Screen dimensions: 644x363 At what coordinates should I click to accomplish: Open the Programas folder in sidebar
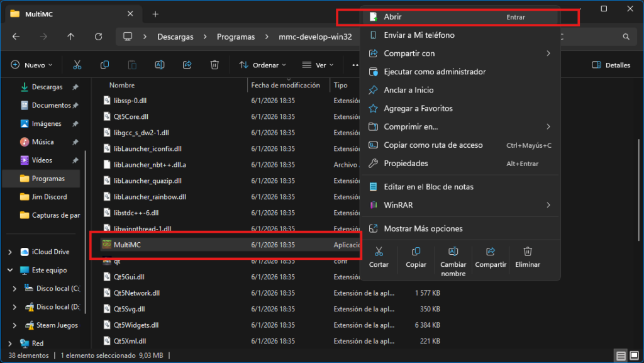coord(48,179)
